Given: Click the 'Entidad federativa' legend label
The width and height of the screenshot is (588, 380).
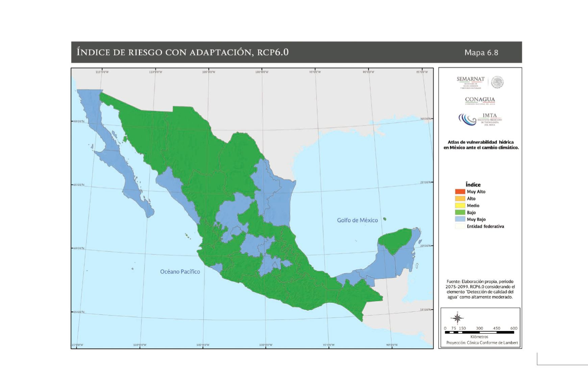Looking at the screenshot, I should tap(485, 226).
